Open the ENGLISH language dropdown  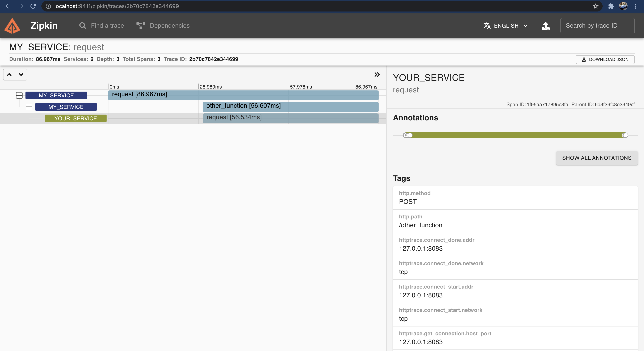coord(506,25)
